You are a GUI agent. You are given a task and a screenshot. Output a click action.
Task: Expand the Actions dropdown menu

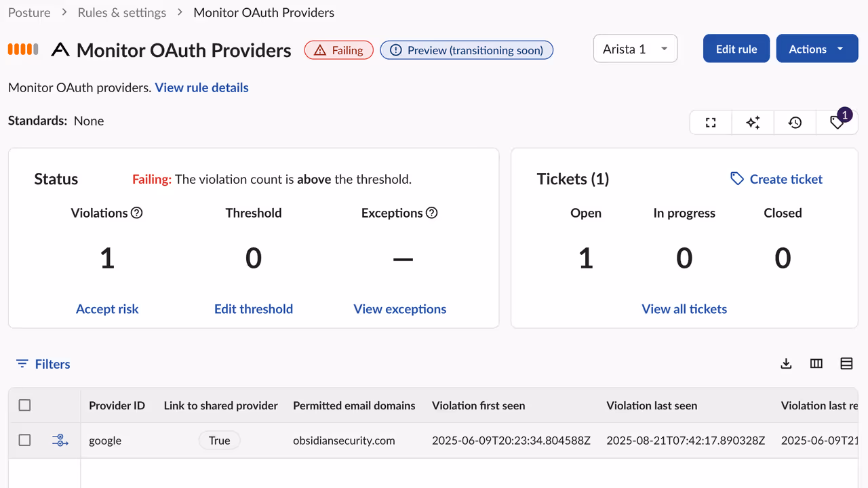pos(816,49)
